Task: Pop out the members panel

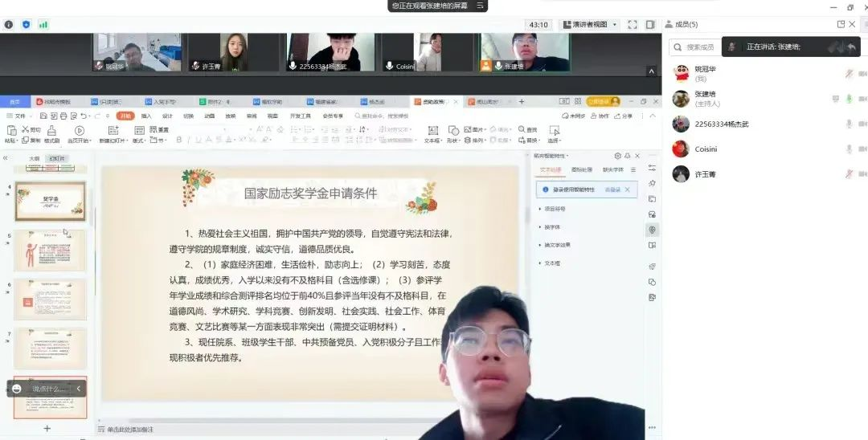Action: pos(841,25)
